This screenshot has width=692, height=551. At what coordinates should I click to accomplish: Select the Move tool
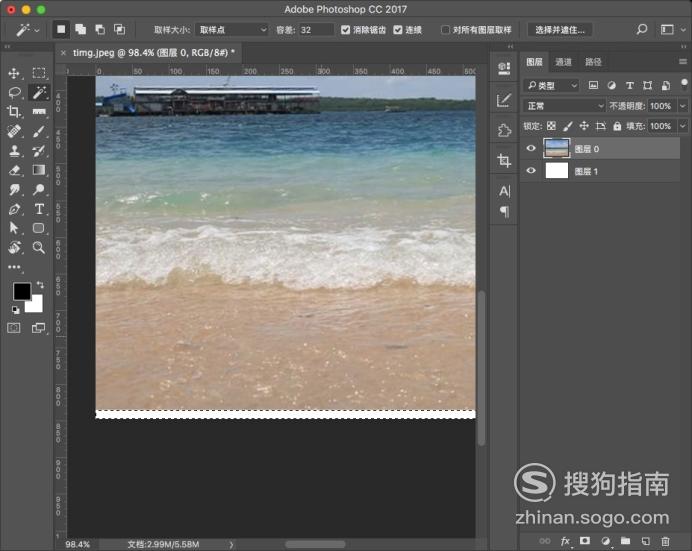14,73
